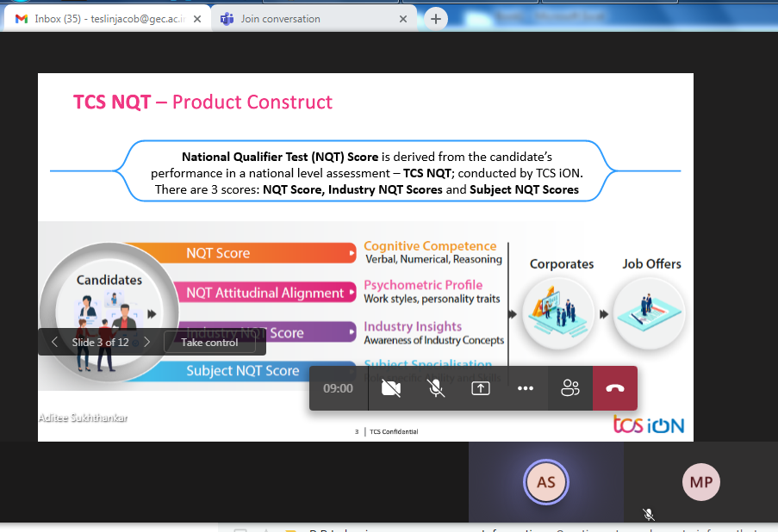Image resolution: width=778 pixels, height=532 pixels.
Task: Advance to the next slide
Action: (x=146, y=342)
